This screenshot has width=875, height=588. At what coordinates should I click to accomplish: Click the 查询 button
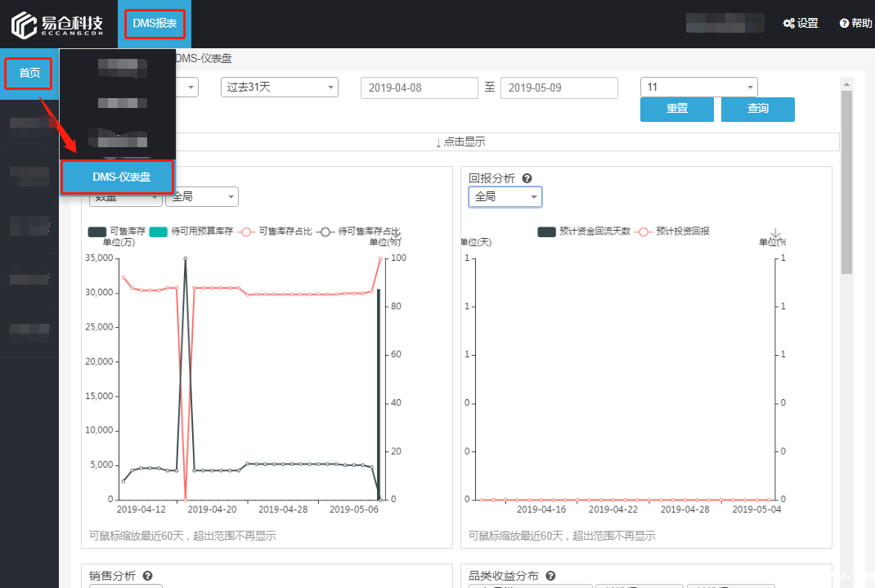click(x=757, y=109)
